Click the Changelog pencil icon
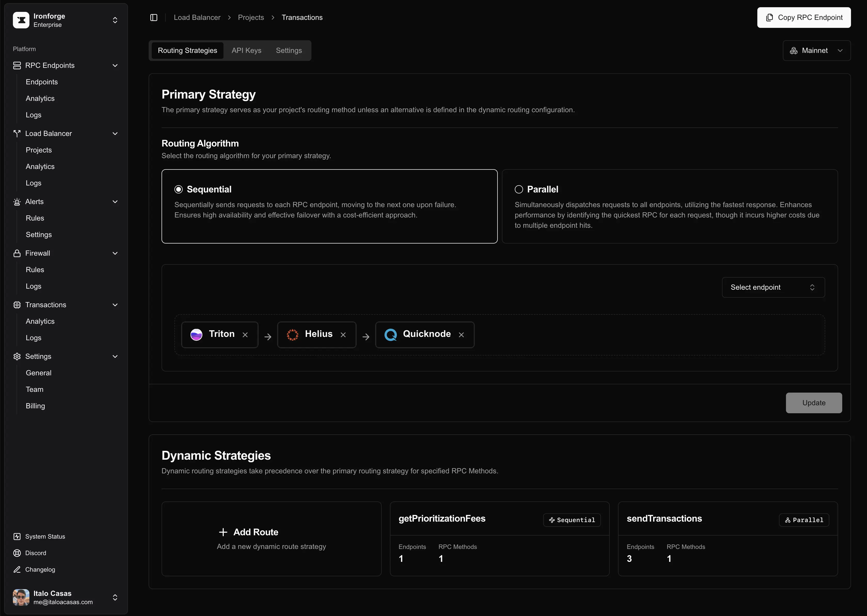The image size is (867, 616). tap(17, 569)
